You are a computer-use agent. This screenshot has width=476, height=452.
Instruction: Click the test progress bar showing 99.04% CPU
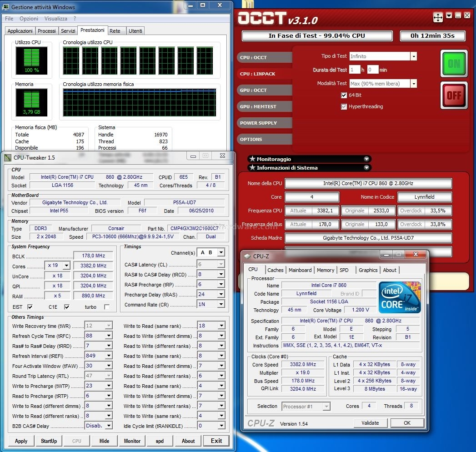(317, 35)
